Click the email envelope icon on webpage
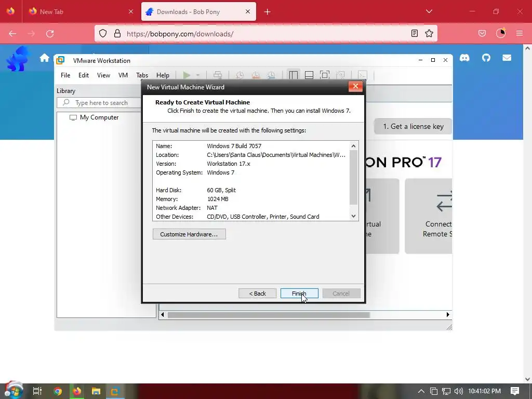Viewport: 532px width, 399px height. point(507,58)
